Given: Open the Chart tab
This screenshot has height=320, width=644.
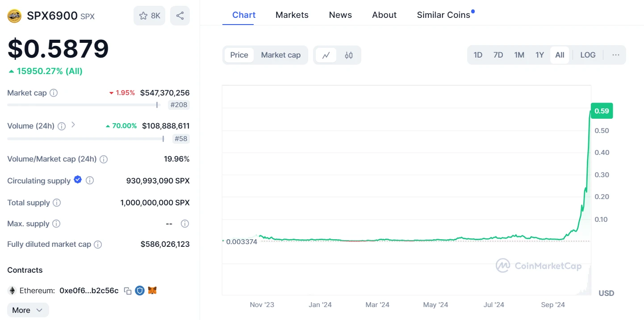Looking at the screenshot, I should 244,15.
